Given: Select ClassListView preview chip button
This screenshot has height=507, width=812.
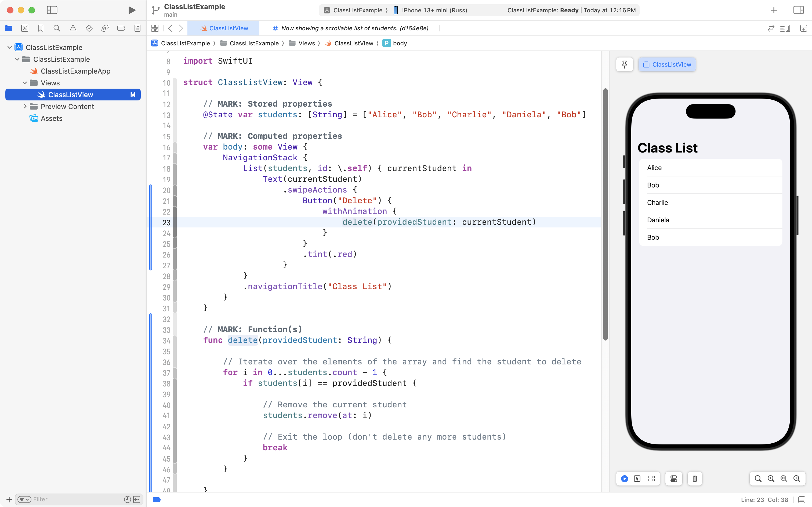Looking at the screenshot, I should [x=667, y=64].
